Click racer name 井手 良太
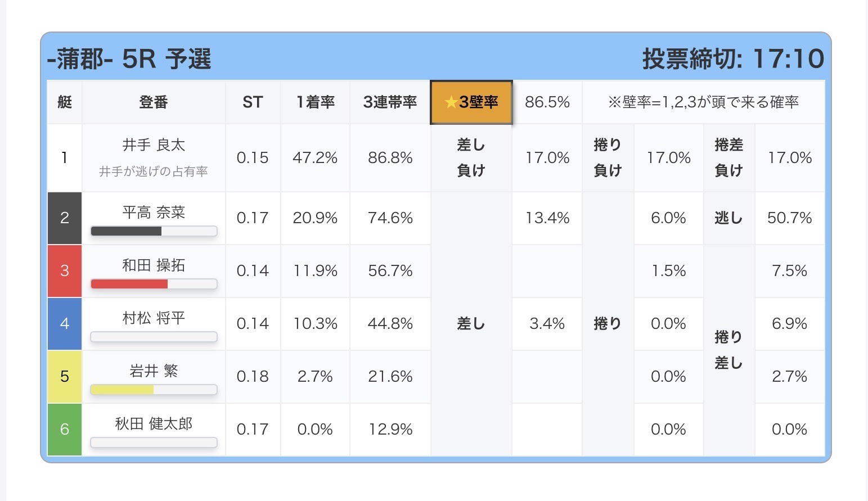The height and width of the screenshot is (501, 868). (154, 145)
